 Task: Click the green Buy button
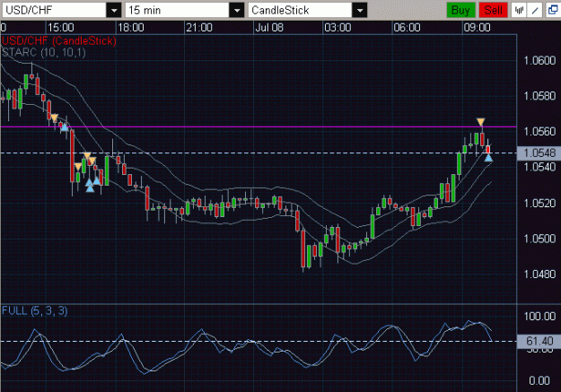tap(460, 10)
